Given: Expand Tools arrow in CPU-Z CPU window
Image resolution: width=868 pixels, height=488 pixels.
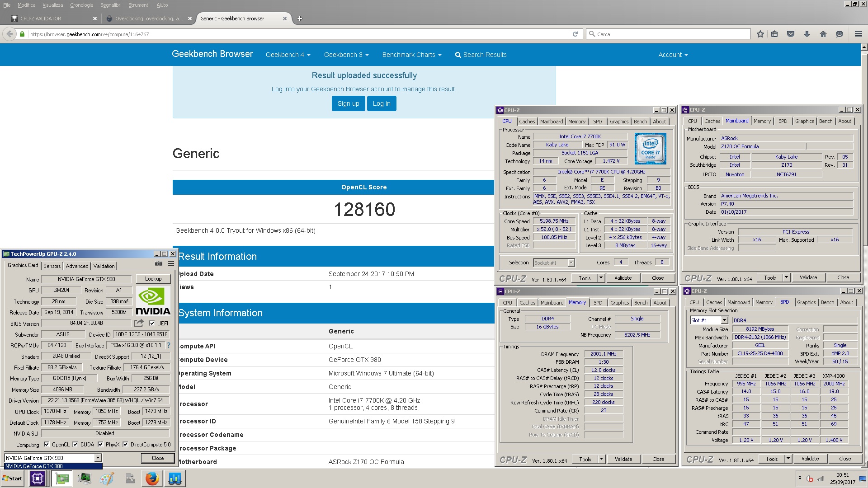Looking at the screenshot, I should 601,278.
